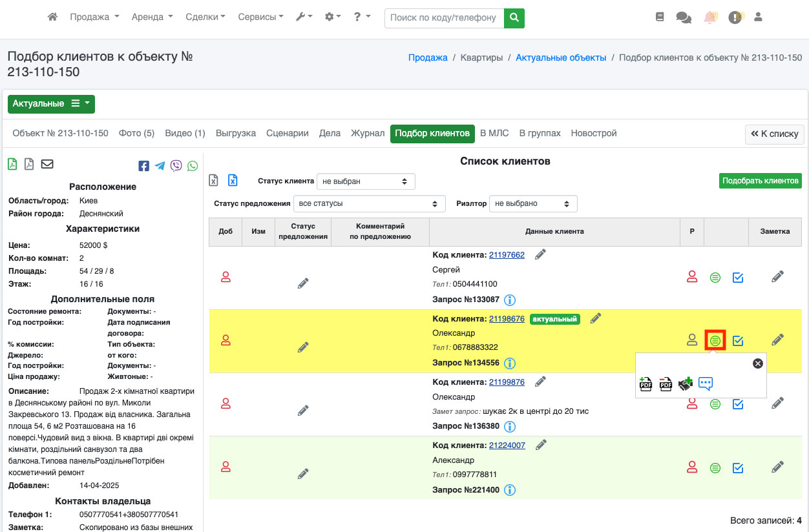The width and height of the screenshot is (809, 532).
Task: Click the Facebook share icon
Action: click(x=143, y=166)
